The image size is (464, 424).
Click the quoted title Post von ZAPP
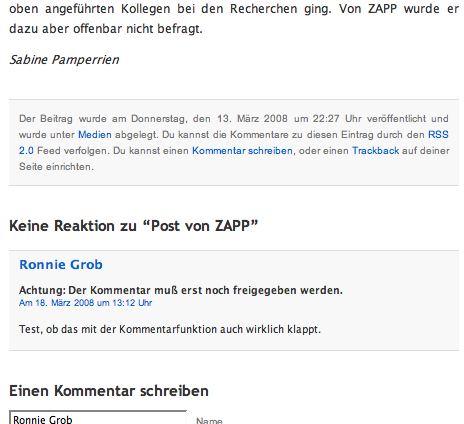(200, 226)
